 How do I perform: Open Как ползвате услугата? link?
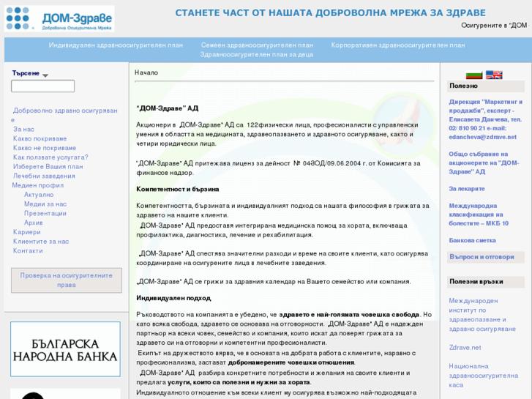(50, 157)
